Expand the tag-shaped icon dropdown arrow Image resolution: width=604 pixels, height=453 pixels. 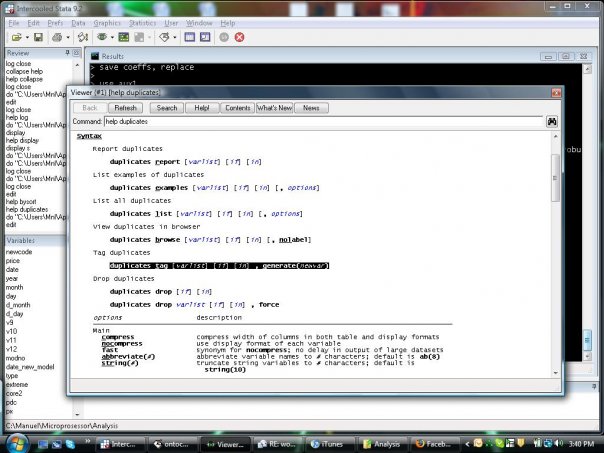(174, 37)
